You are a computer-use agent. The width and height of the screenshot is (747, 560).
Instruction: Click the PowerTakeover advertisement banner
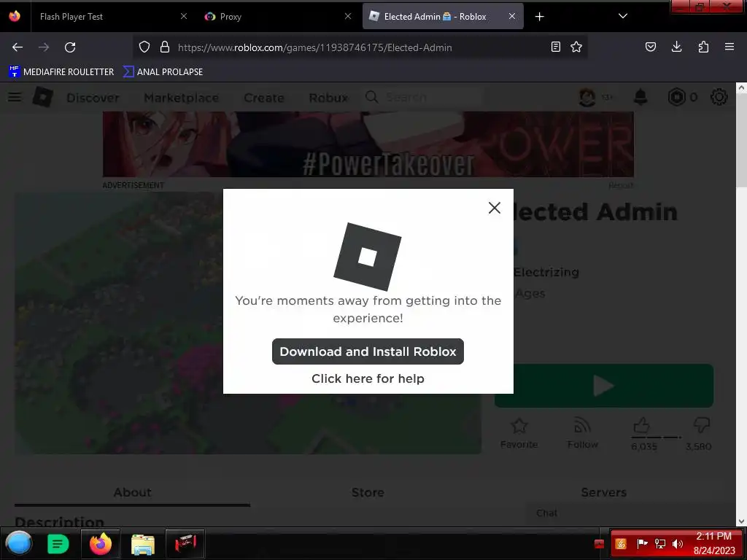[368, 144]
